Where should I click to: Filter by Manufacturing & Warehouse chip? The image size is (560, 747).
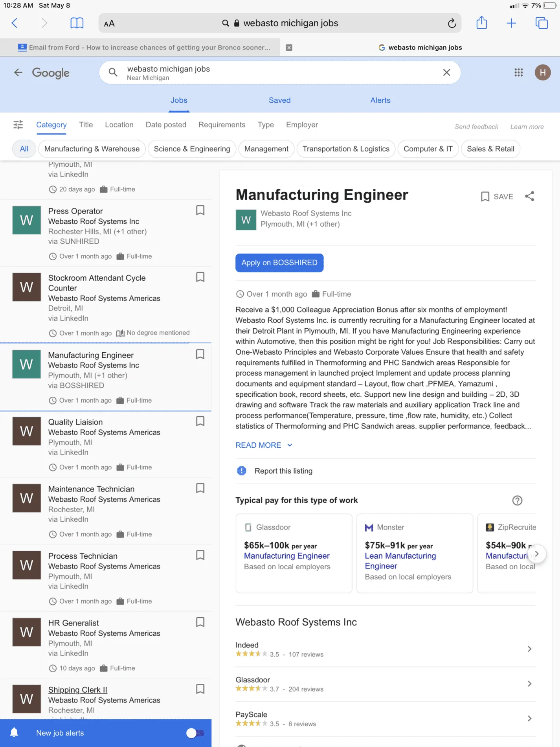92,149
